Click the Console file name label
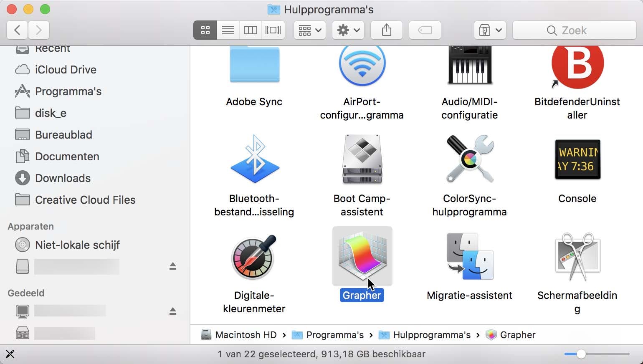Screen dimensions: 643x364 pyautogui.click(x=577, y=199)
